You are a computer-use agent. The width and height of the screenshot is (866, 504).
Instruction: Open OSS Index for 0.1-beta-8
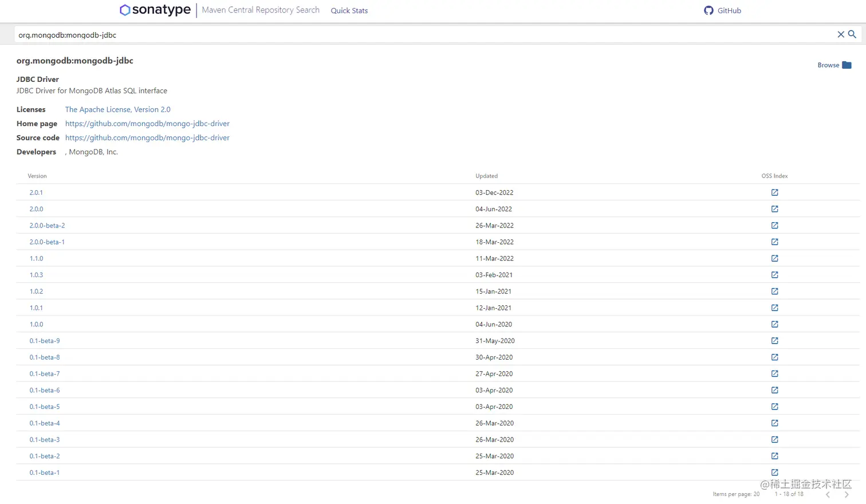(774, 357)
